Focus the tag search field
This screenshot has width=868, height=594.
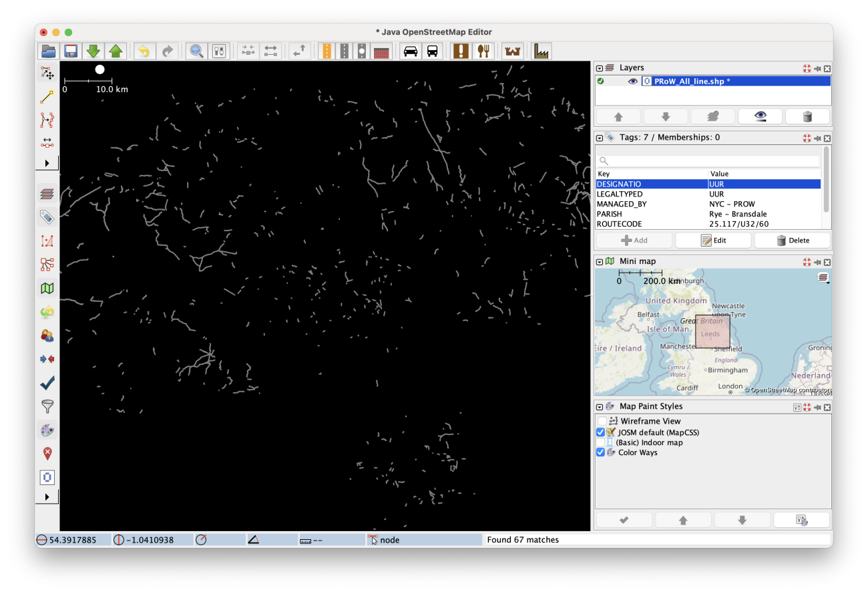pyautogui.click(x=708, y=161)
